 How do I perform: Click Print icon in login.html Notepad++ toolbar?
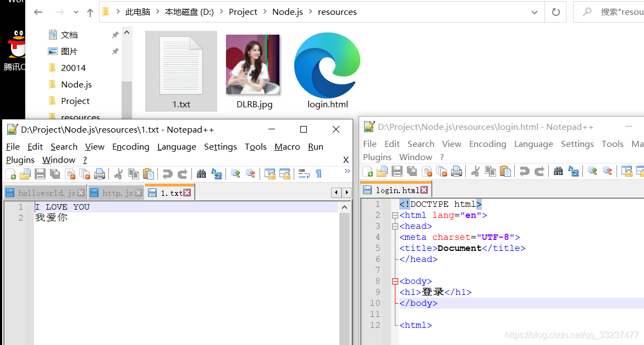[456, 171]
